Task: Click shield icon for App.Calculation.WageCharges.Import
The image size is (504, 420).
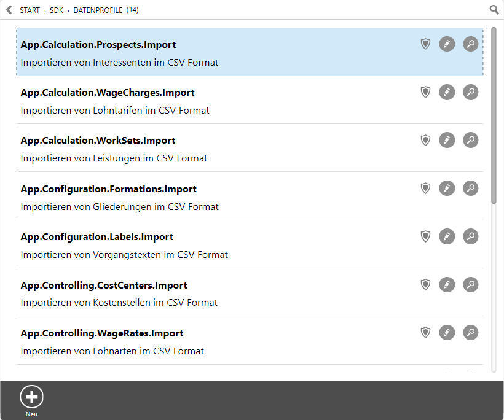Action: tap(425, 92)
